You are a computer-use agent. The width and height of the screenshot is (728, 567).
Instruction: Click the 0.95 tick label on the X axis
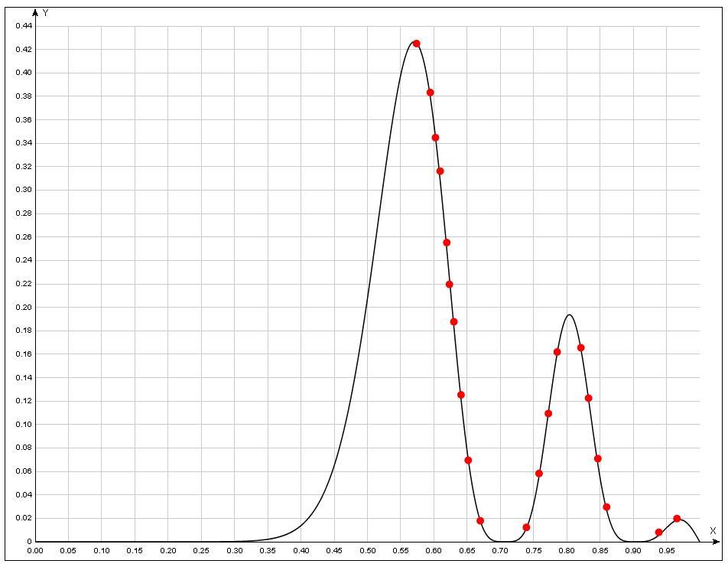click(x=666, y=551)
